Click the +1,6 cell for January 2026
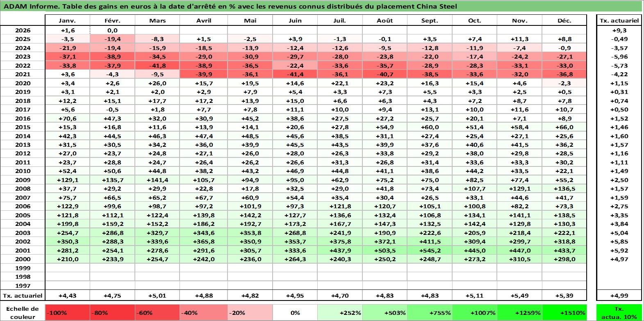This screenshot has width=644, height=321. click(x=67, y=30)
